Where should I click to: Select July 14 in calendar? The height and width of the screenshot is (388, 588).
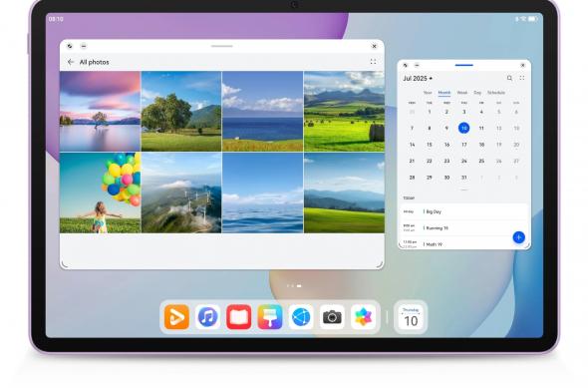coord(412,145)
